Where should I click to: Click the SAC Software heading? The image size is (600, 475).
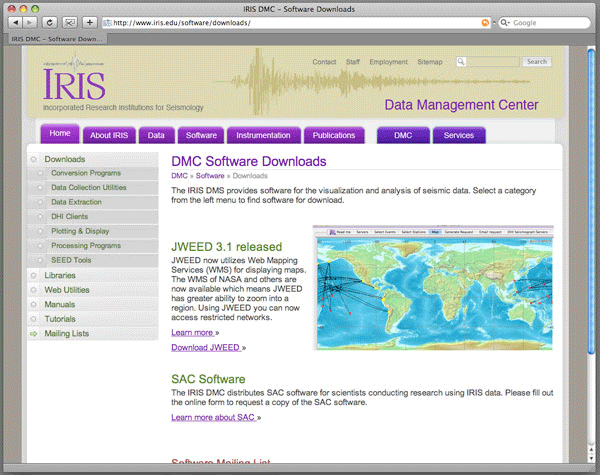click(x=208, y=379)
